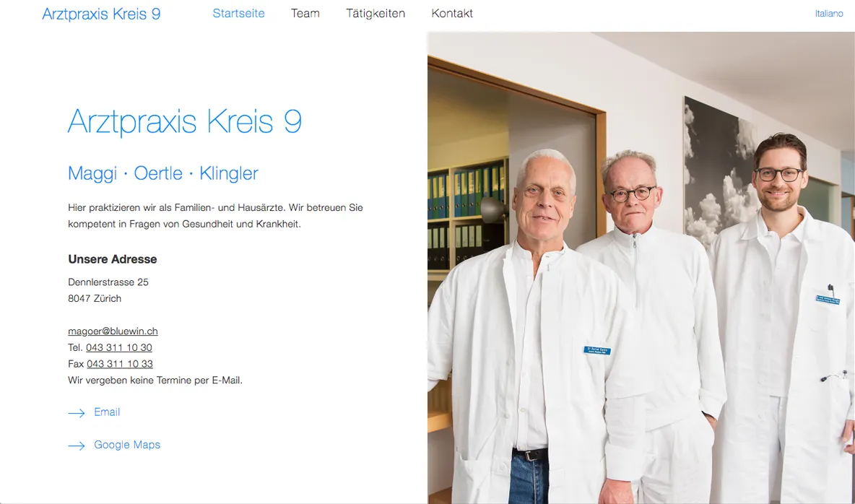The height and width of the screenshot is (504, 855).
Task: Call the telephone number 043 311 10 30
Action: pyautogui.click(x=119, y=347)
